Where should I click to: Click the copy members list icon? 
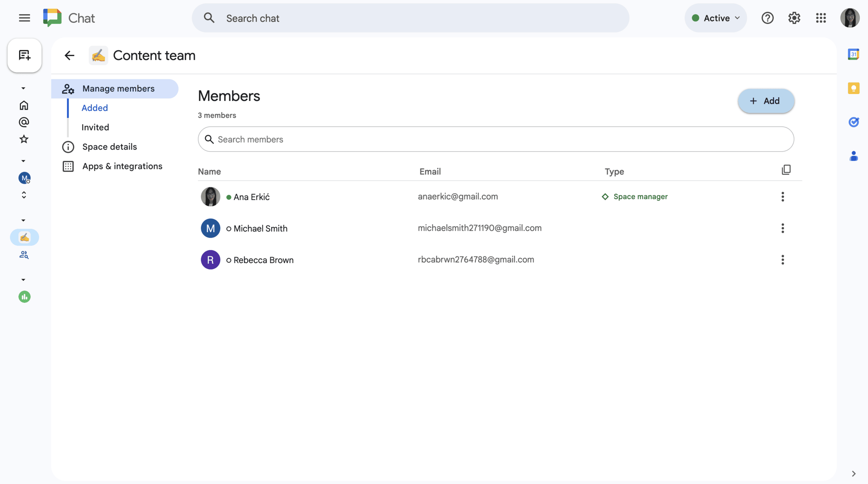click(787, 169)
